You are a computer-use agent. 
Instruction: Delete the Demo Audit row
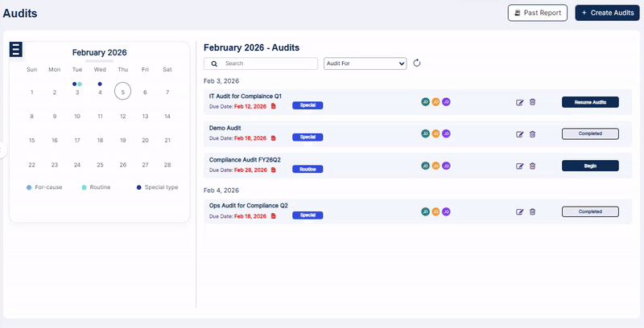pyautogui.click(x=532, y=134)
